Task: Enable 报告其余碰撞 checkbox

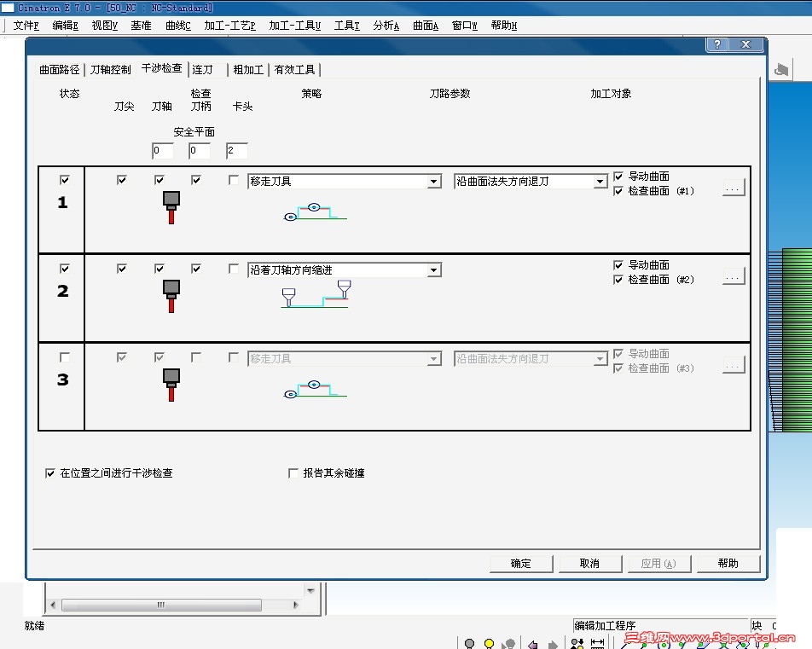Action: (293, 473)
